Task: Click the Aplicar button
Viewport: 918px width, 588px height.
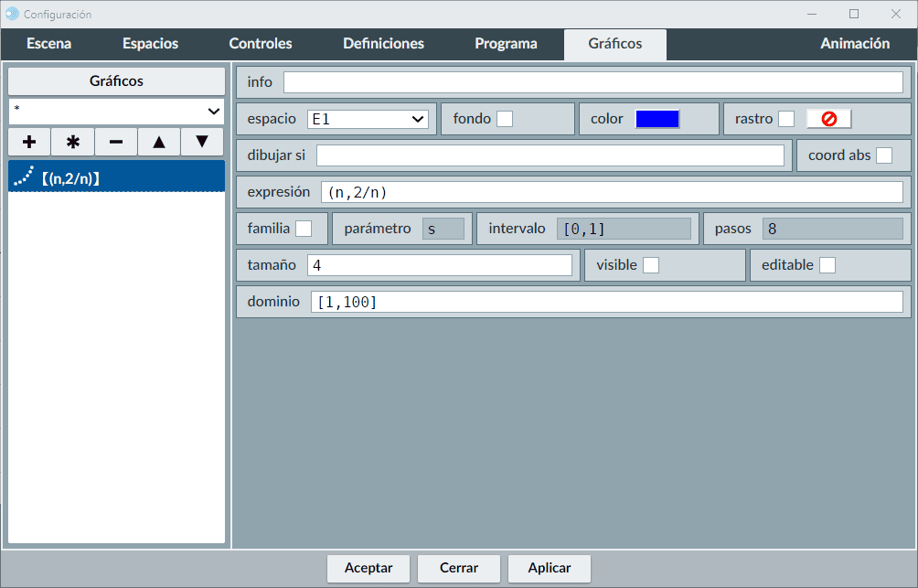Action: pyautogui.click(x=549, y=568)
